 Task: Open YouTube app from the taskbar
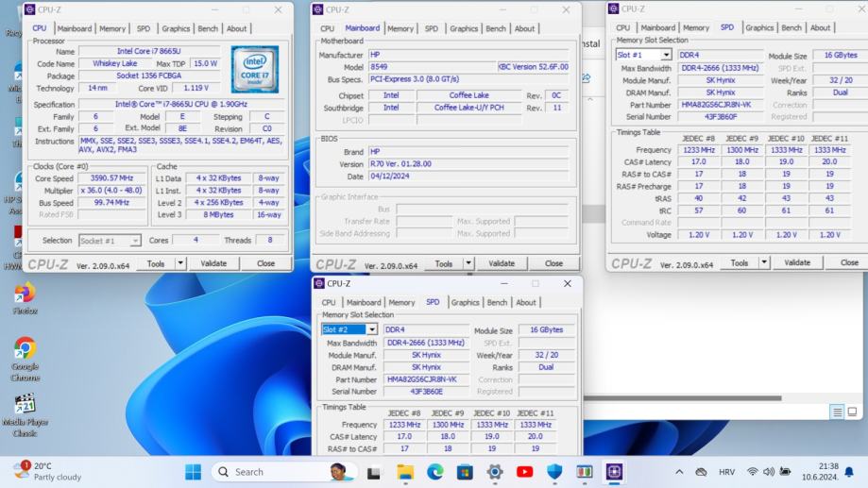coord(524,472)
